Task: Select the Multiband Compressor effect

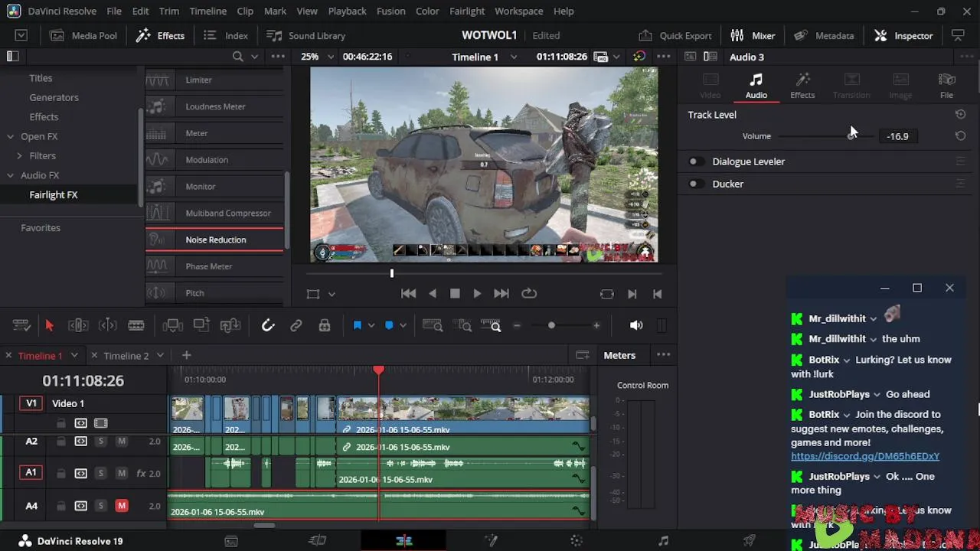Action: [214, 213]
